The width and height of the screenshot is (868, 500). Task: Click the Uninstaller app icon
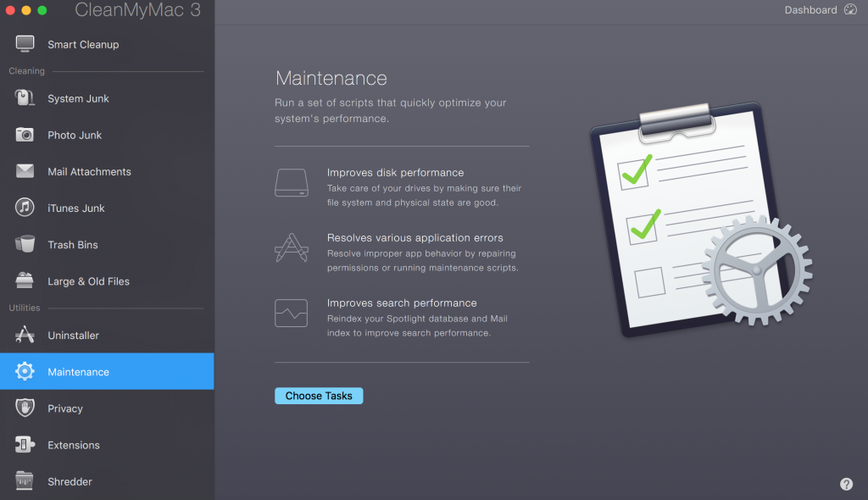tap(25, 335)
